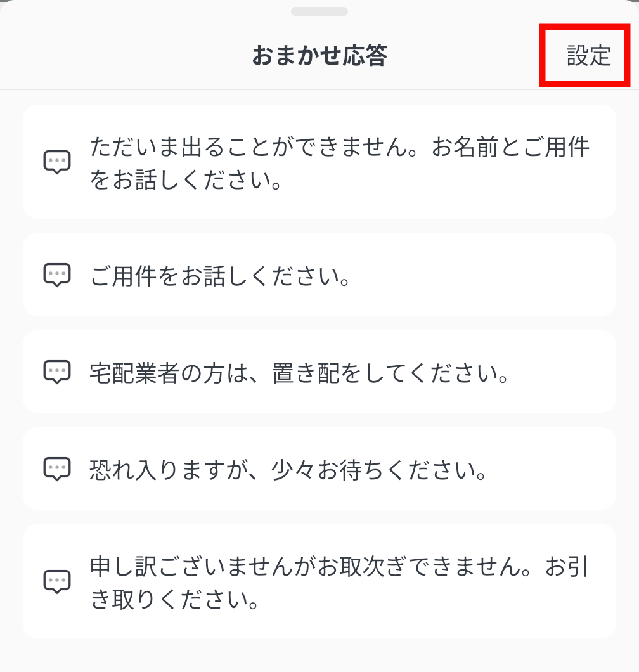
Task: Open 設定 in the top-right corner
Action: coord(588,56)
